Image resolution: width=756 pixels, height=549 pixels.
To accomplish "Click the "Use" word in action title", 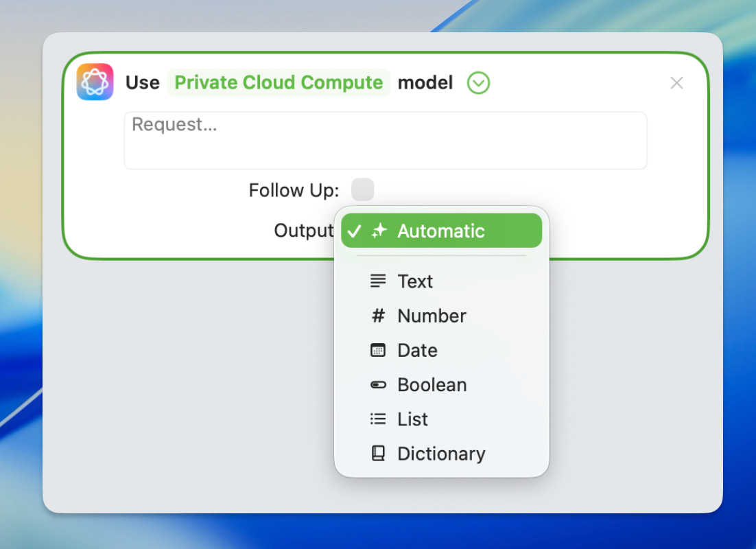I will (x=142, y=82).
